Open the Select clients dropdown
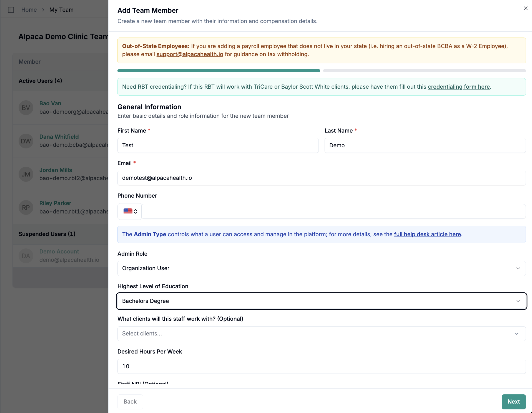Screen dimensions: 532x413 322,334
